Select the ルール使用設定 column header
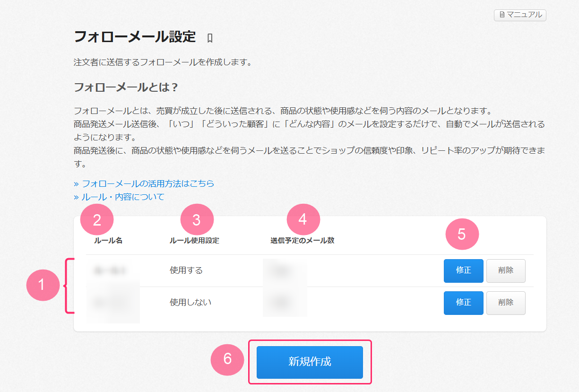The width and height of the screenshot is (579, 392). pos(194,241)
